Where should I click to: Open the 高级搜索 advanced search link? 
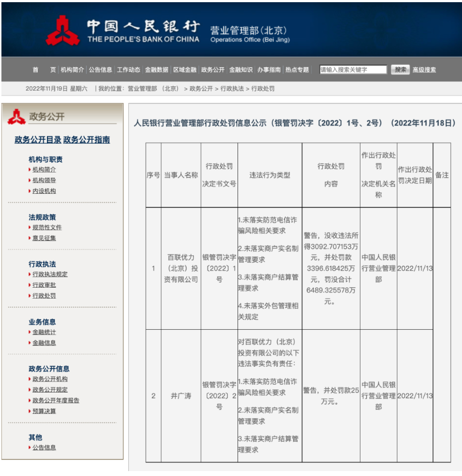[424, 70]
